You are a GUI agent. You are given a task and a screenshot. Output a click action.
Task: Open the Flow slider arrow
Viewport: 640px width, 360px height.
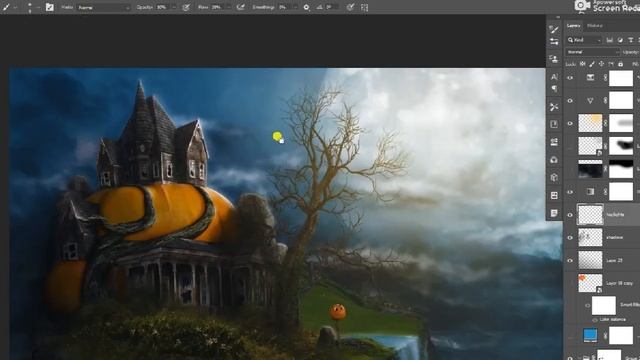pos(228,7)
